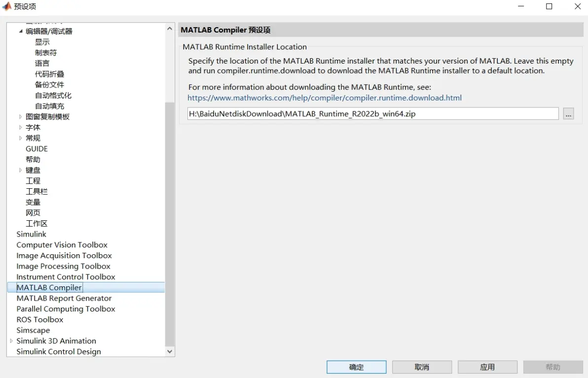Viewport: 588px width, 378px height.
Task: Click the tree scrollbar up arrow
Action: point(170,29)
